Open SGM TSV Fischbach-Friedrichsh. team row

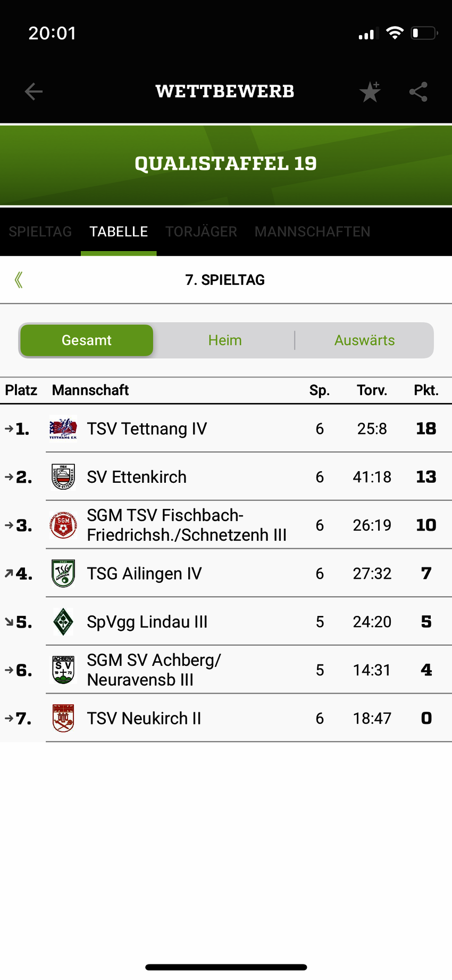coord(187,525)
